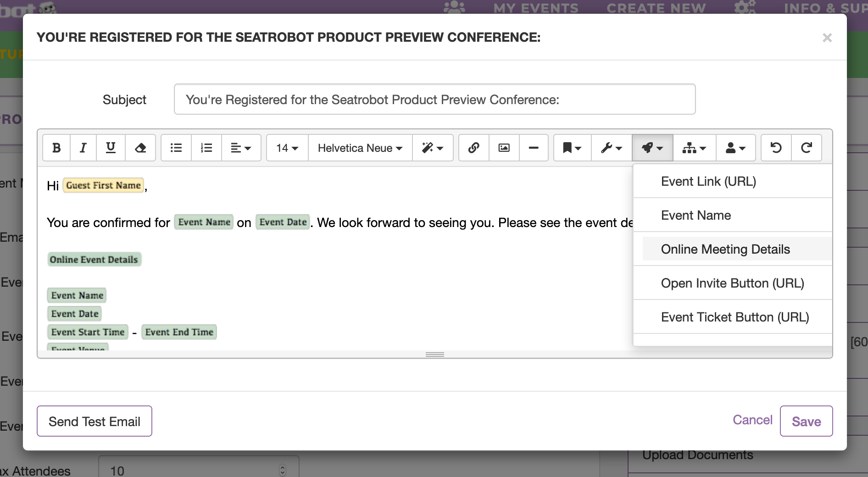The width and height of the screenshot is (868, 477).
Task: Collapse the rocket event fields dropdown
Action: (652, 148)
